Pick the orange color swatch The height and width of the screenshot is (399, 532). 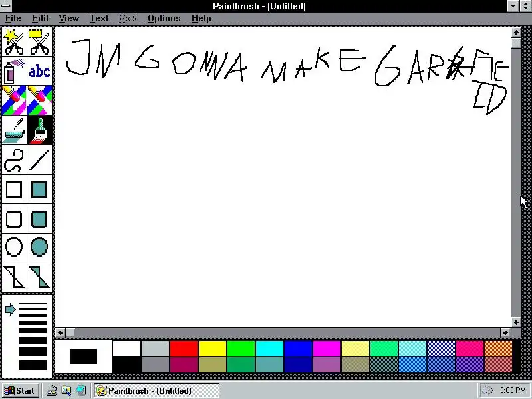tap(498, 348)
